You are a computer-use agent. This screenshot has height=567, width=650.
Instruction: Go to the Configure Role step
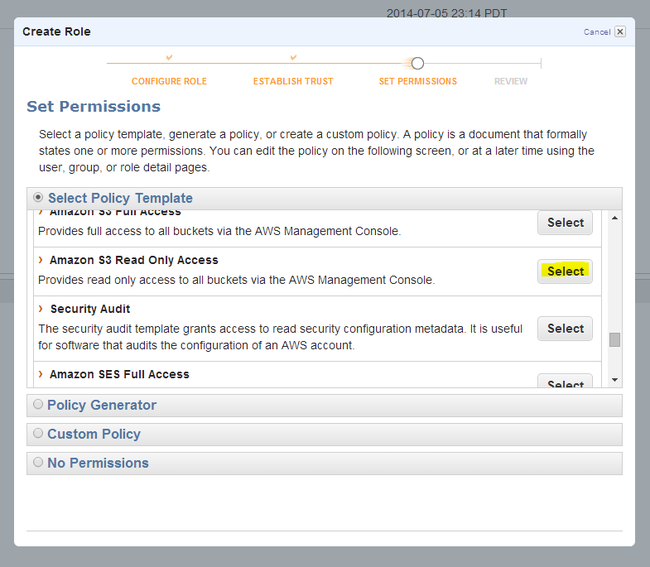[x=169, y=81]
